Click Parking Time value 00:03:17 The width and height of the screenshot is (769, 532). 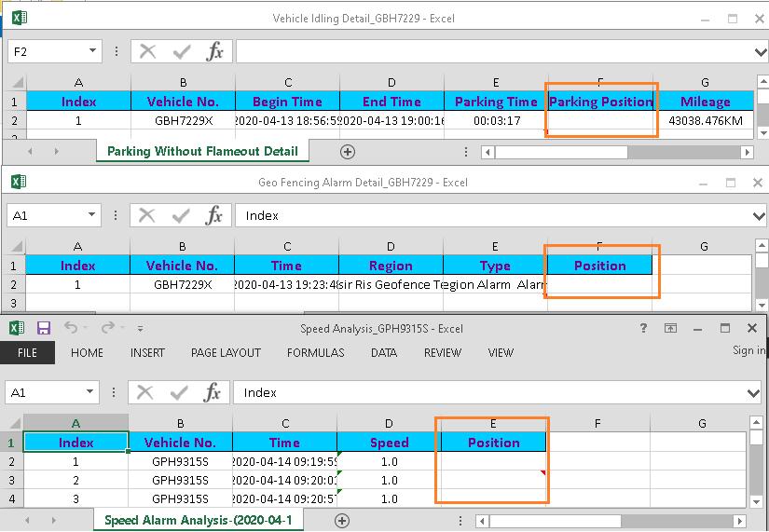(496, 120)
